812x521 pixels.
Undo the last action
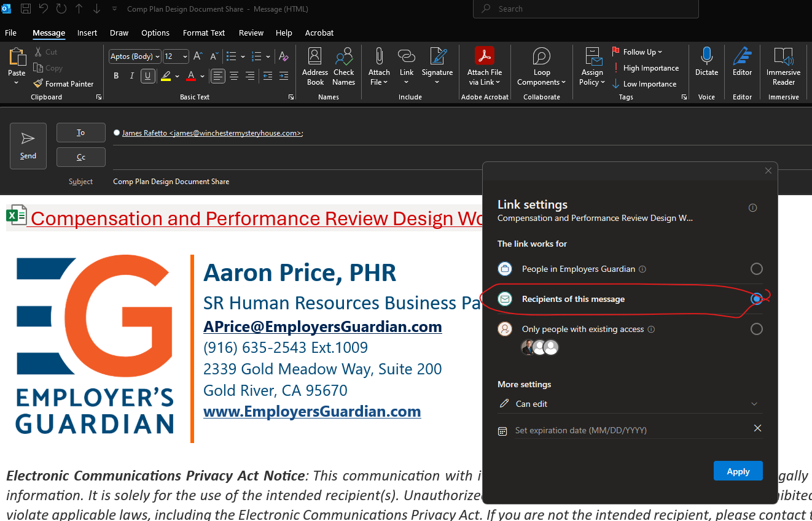[43, 9]
